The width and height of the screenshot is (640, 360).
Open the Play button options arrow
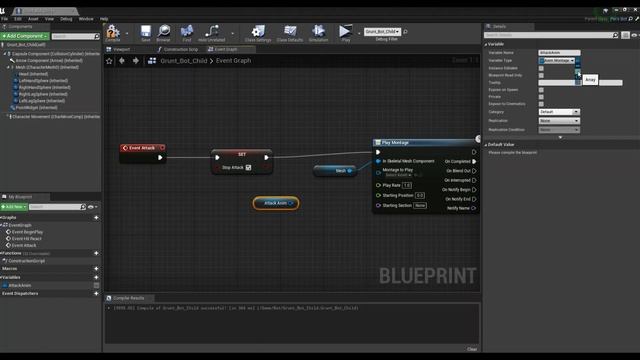click(359, 33)
